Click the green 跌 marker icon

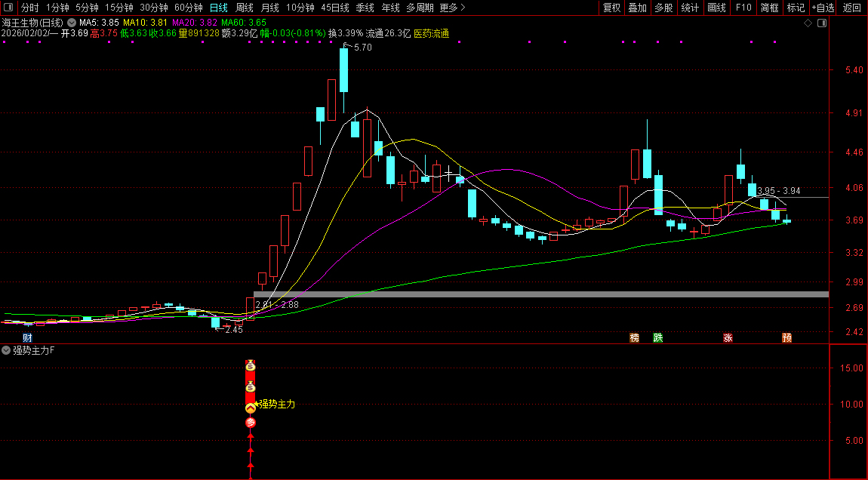(658, 337)
